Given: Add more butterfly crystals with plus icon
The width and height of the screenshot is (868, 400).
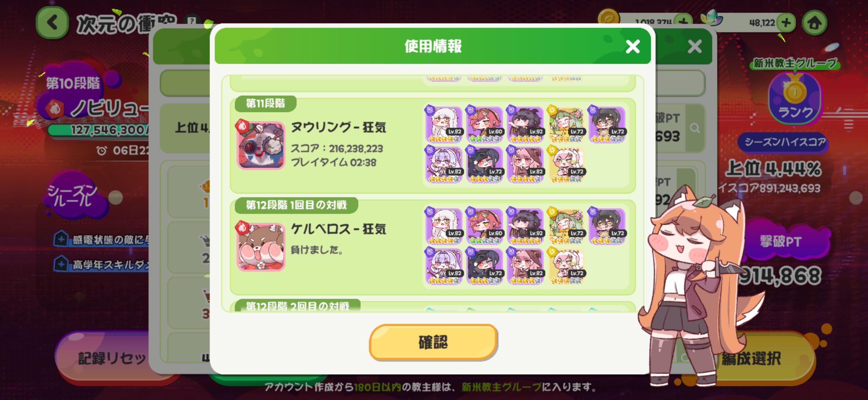Looking at the screenshot, I should click(786, 23).
